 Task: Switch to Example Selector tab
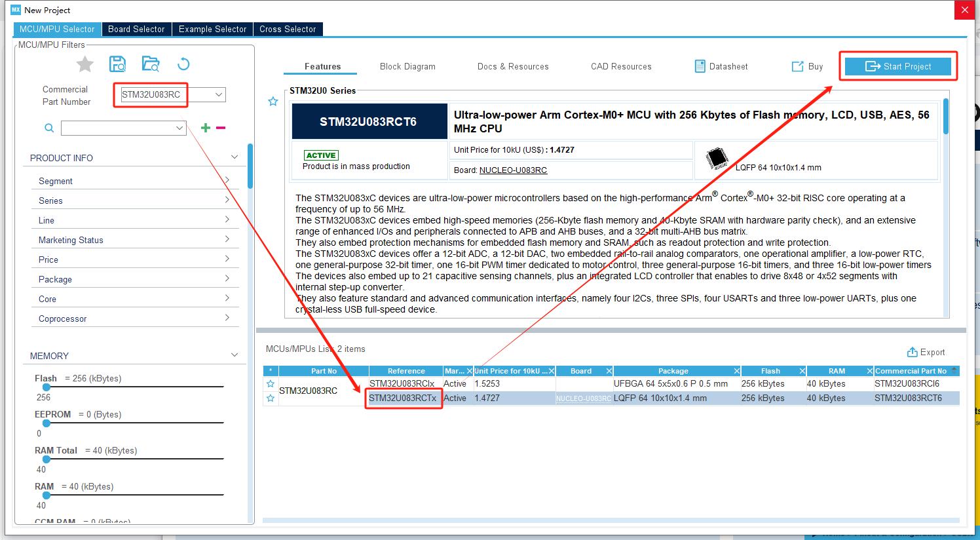tap(212, 29)
